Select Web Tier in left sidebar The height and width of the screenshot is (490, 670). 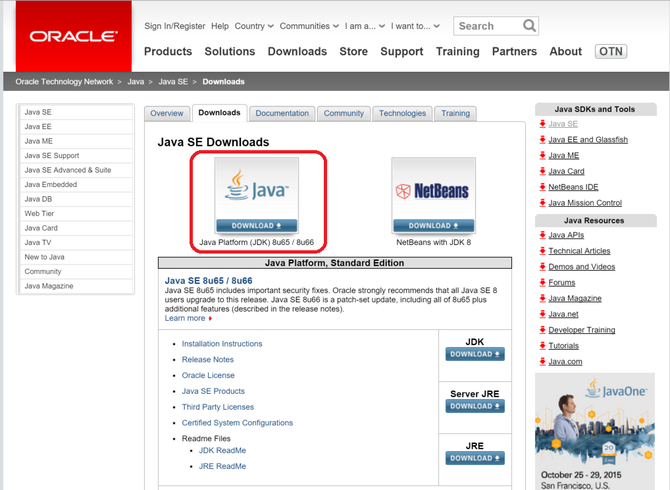76,214
